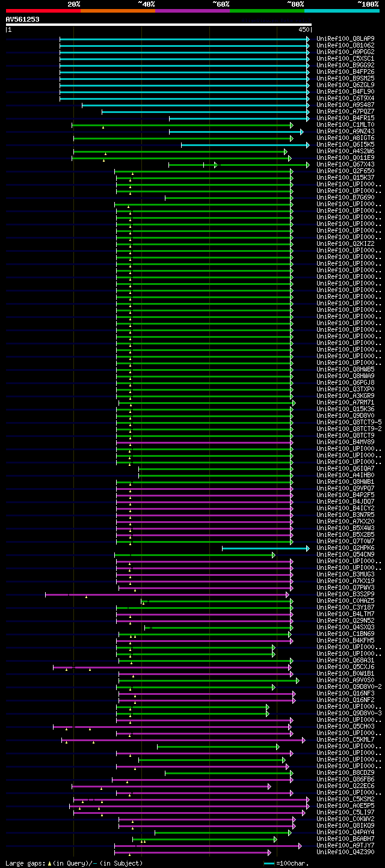Click the UniRef100_A9NZ43 label
Image resolution: width=385 pixels, height=868 pixels.
(345, 132)
